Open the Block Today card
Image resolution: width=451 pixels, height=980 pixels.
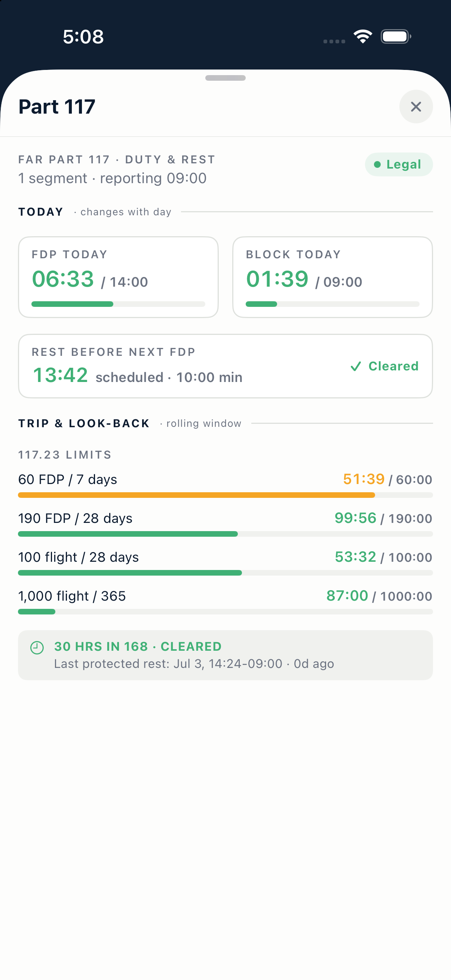click(x=332, y=277)
